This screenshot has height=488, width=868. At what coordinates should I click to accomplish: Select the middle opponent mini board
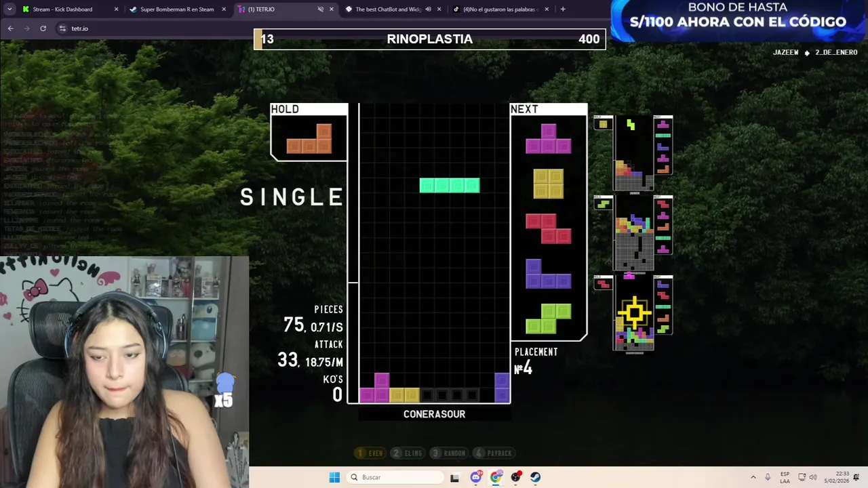634,233
